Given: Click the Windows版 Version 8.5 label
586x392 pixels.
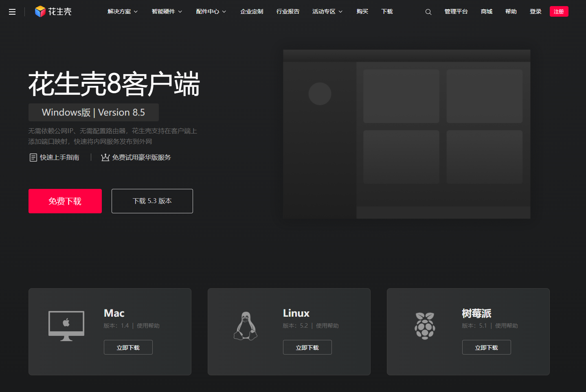Looking at the screenshot, I should (94, 112).
